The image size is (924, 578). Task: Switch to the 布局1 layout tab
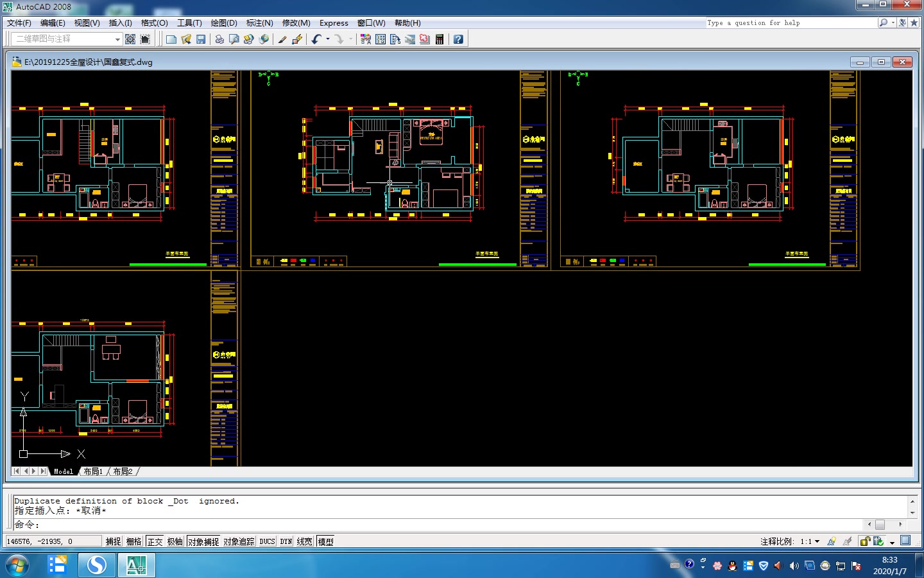point(93,471)
